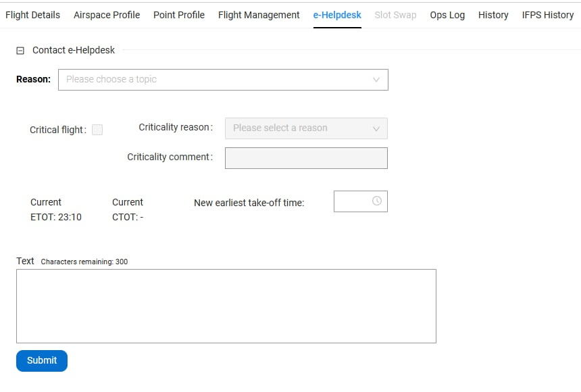Tick the Critical flight checkbox
The width and height of the screenshot is (581, 392).
(x=97, y=130)
